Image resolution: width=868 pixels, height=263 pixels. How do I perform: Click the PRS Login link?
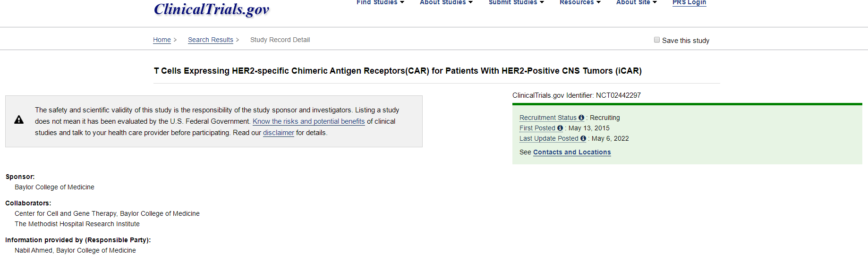point(689,3)
